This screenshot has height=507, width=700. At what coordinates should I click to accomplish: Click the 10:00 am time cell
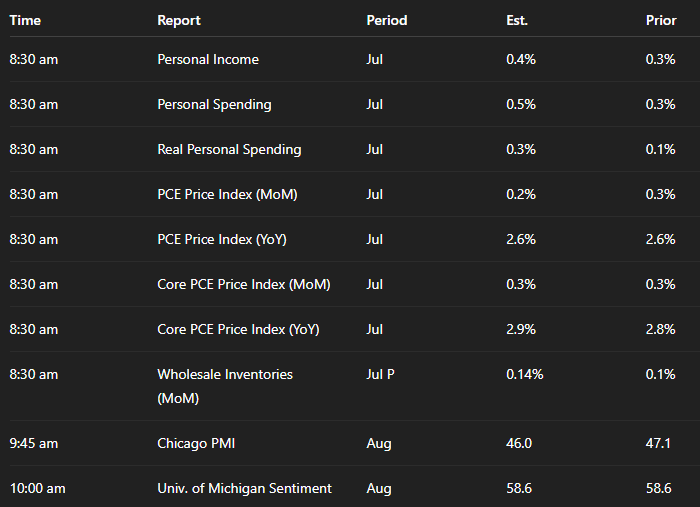click(38, 489)
